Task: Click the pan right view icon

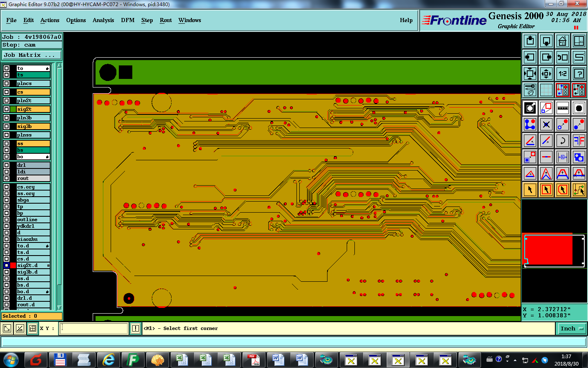Action: (x=546, y=57)
